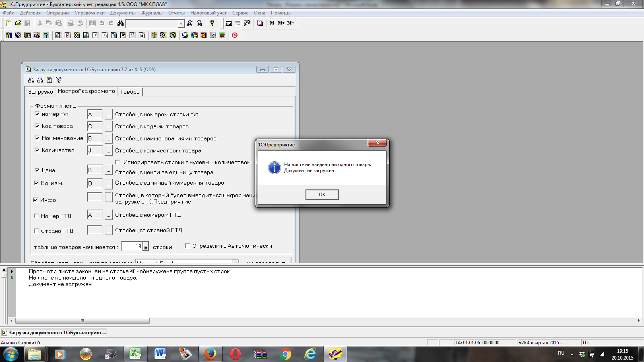This screenshot has width=644, height=362.
Task: Click the boxed question mark icon in loader window
Action: (50, 80)
